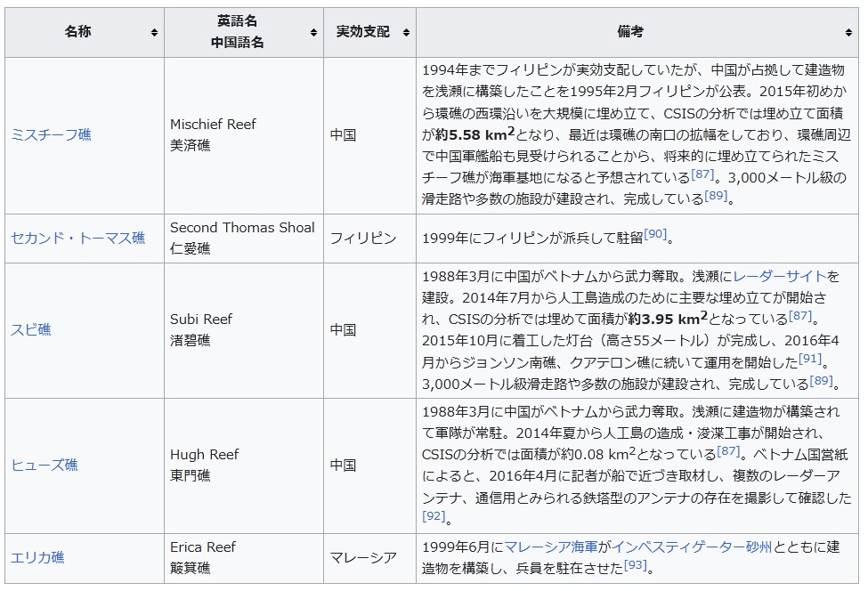Click citation 87 in the Mischief Reef row

[x=703, y=173]
